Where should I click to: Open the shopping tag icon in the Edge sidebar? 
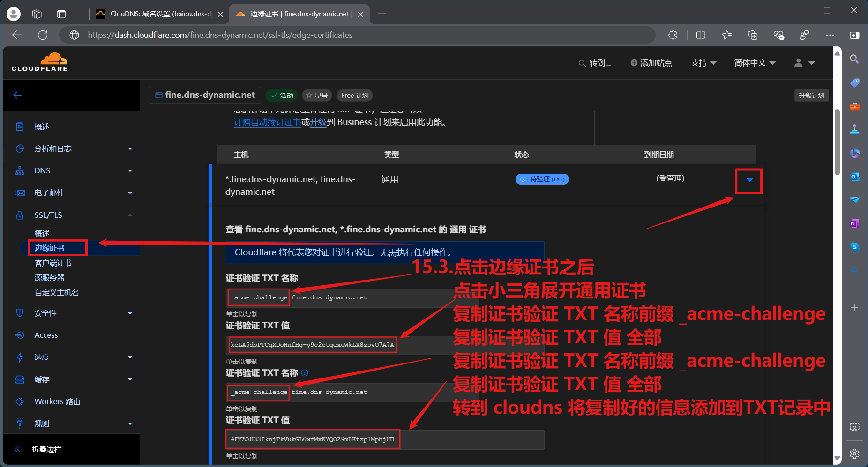pyautogui.click(x=854, y=83)
